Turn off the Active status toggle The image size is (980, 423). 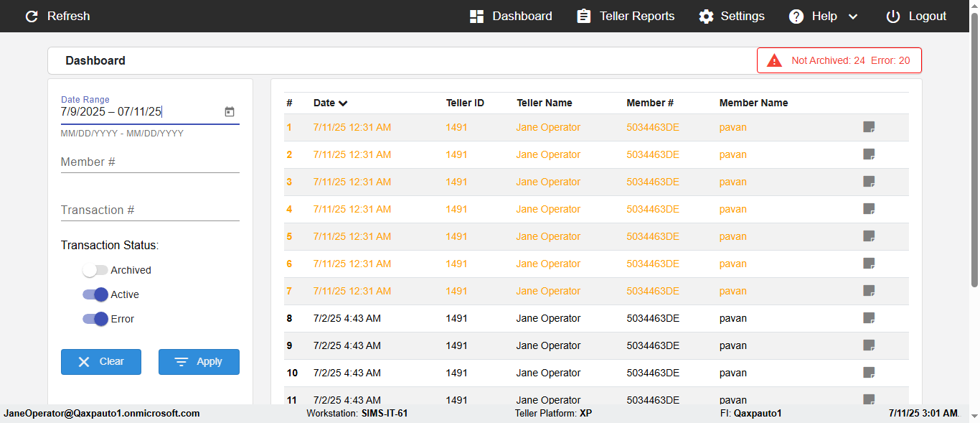95,294
